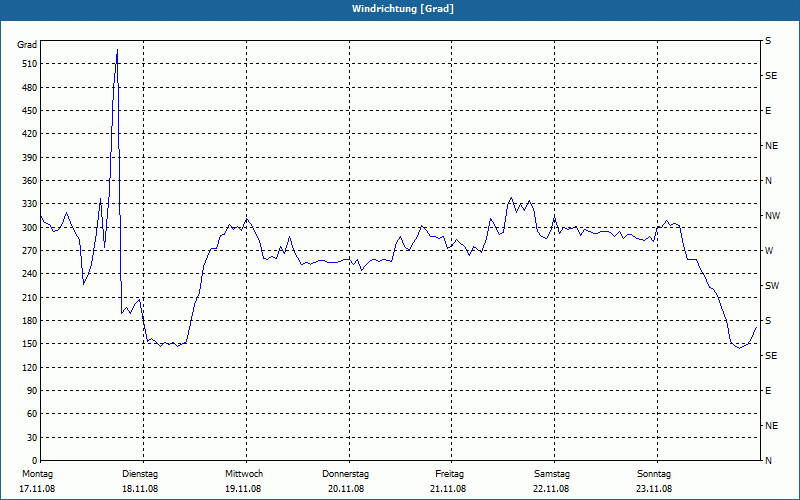
Task: Select the 480 degree axis label
Action: pyautogui.click(x=30, y=88)
